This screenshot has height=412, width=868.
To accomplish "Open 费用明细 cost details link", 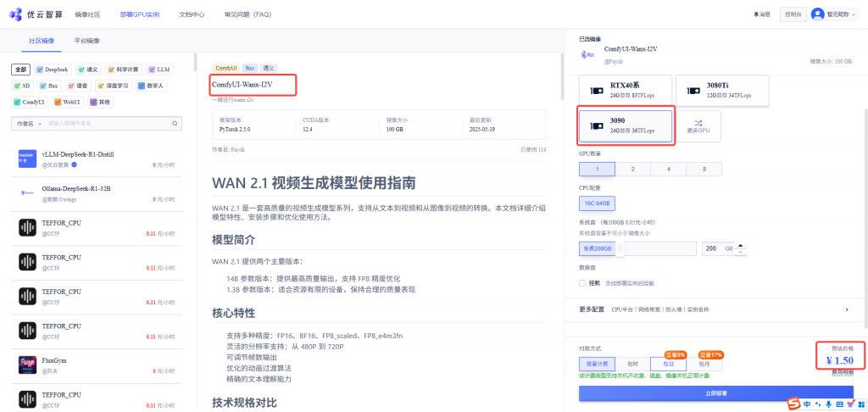I will click(x=843, y=373).
